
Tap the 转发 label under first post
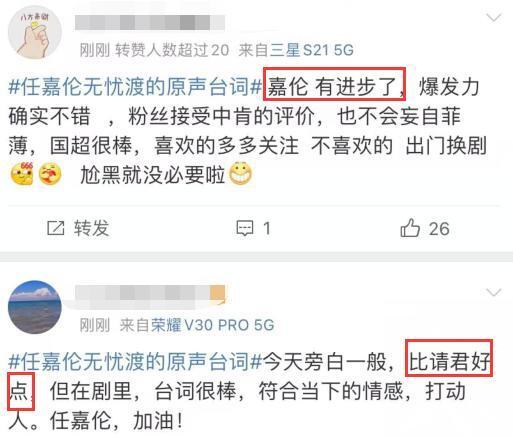pyautogui.click(x=92, y=228)
